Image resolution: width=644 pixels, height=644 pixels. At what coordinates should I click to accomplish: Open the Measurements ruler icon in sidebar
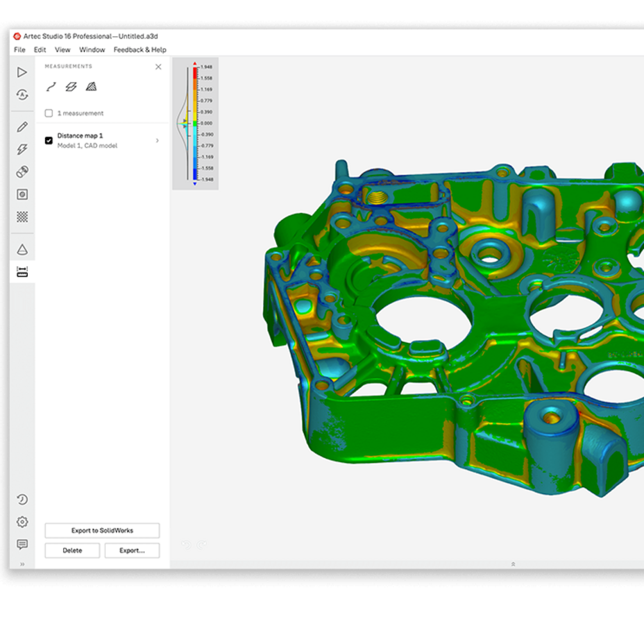coord(22,271)
